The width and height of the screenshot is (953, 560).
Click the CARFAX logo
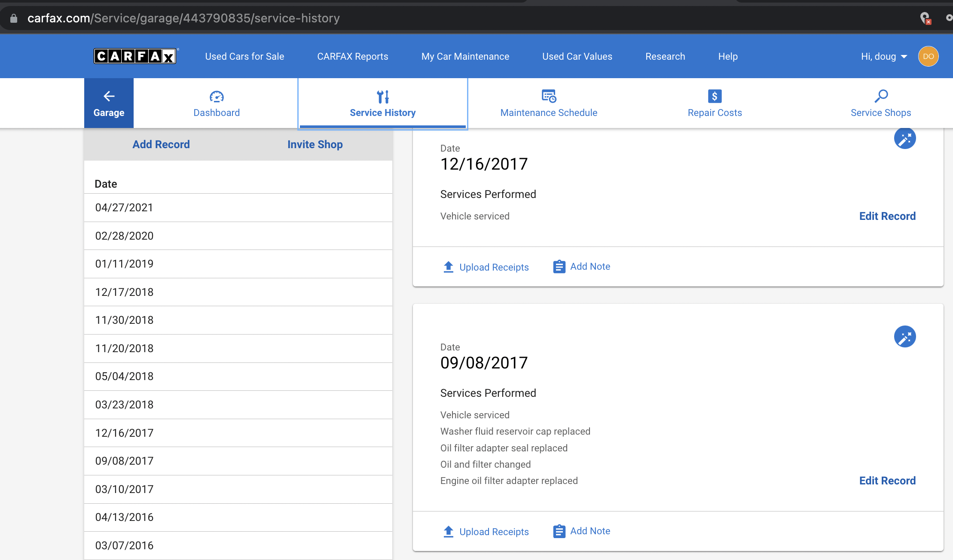coord(135,56)
